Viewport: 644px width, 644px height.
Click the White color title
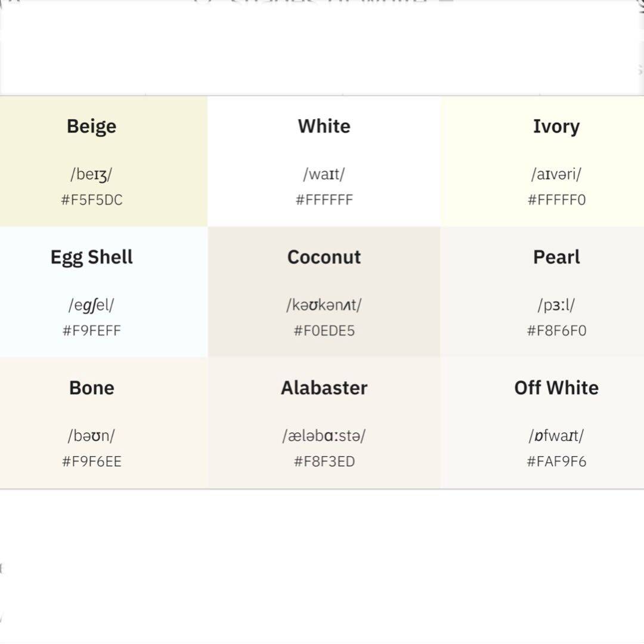point(324,126)
